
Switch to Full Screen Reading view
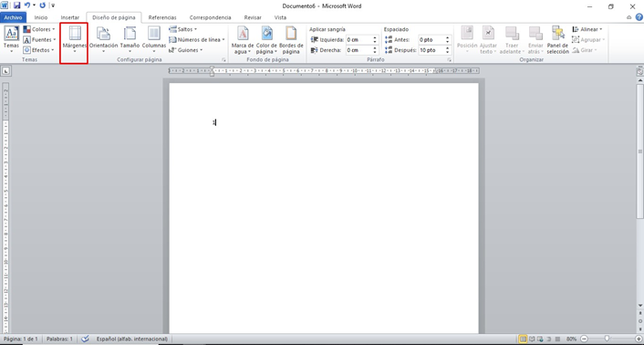coord(532,339)
